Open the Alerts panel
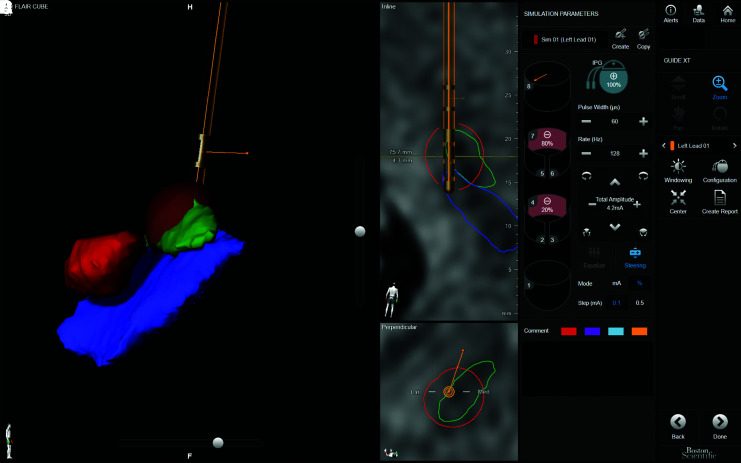The height and width of the screenshot is (463, 741). pos(670,12)
